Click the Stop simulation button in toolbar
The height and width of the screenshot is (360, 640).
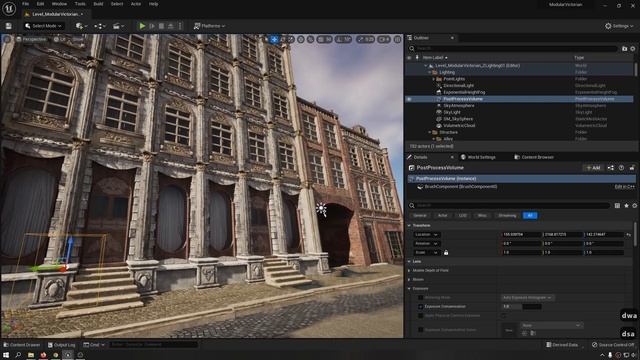tap(161, 26)
